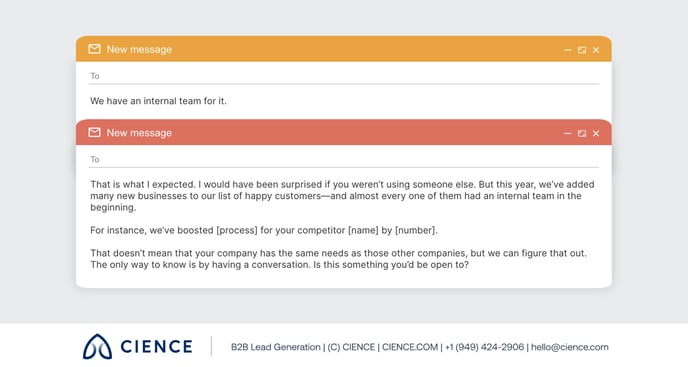
Task: Close the red New message window
Action: 596,133
